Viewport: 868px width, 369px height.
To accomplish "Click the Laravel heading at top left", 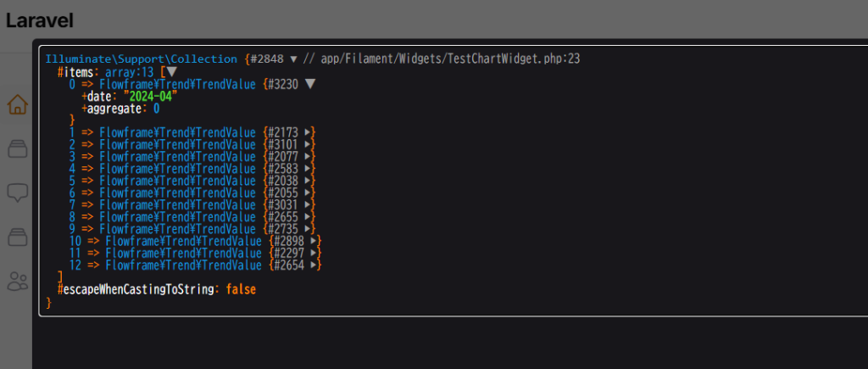I will pos(40,21).
